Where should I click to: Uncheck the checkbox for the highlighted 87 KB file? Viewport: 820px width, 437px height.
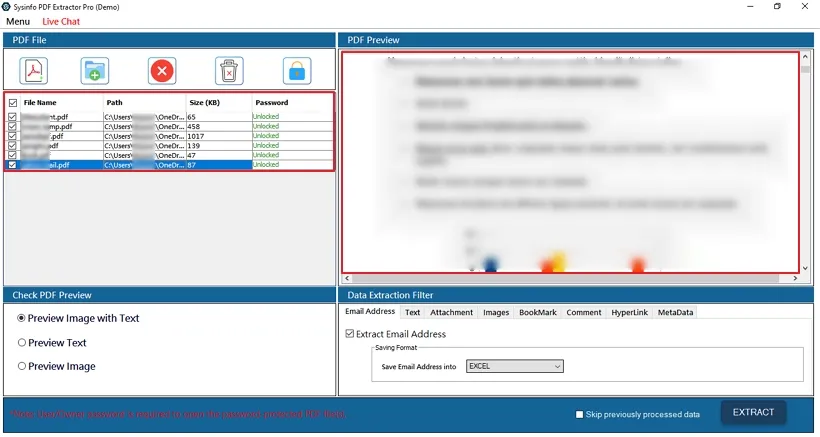[13, 165]
